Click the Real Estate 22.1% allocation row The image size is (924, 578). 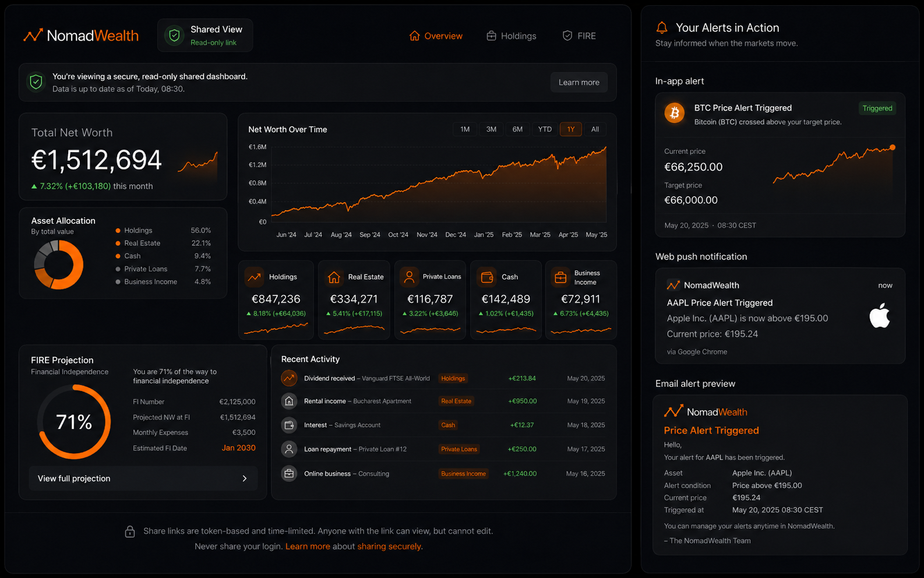(x=163, y=244)
